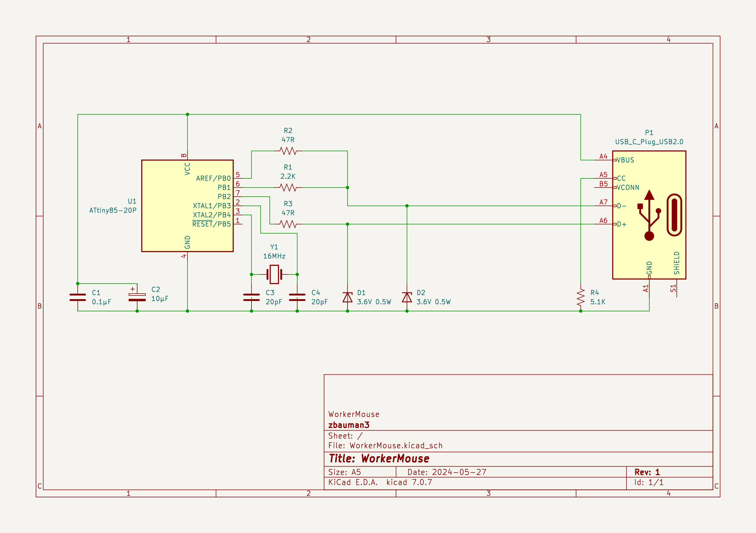Click polarized capacitor C2 symbol

[137, 297]
